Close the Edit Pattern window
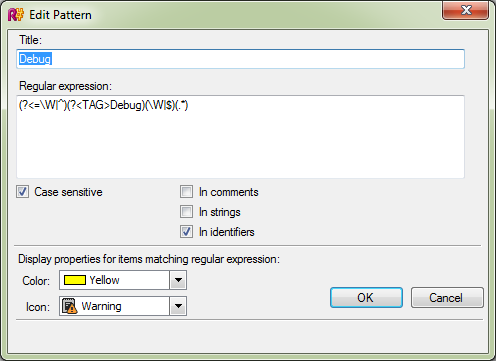 465,10
